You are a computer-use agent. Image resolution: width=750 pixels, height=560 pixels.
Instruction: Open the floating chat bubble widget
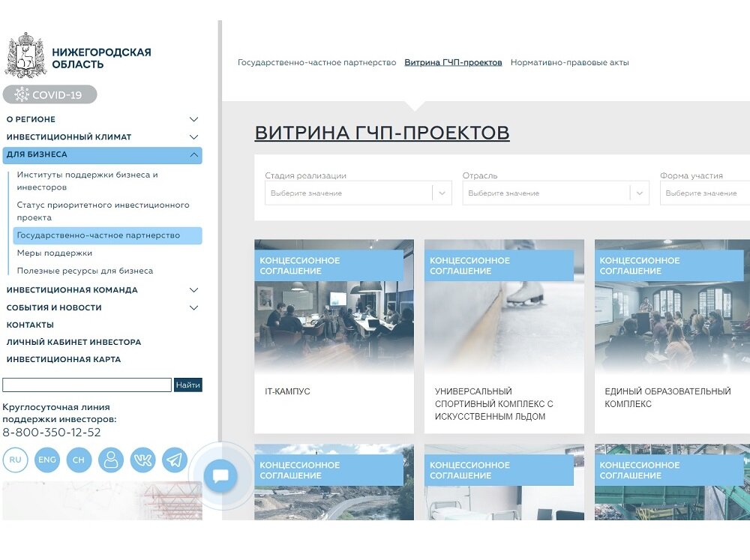click(220, 476)
